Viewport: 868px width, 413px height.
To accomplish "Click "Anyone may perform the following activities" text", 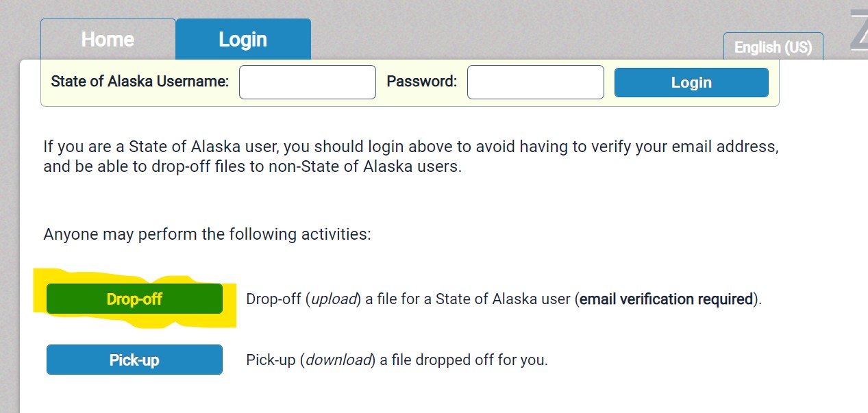I will pyautogui.click(x=207, y=234).
